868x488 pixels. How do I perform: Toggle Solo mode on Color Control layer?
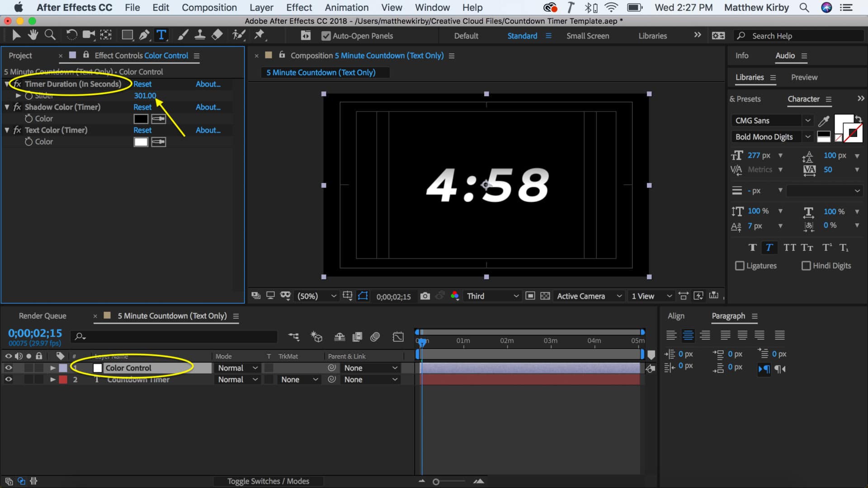point(28,368)
